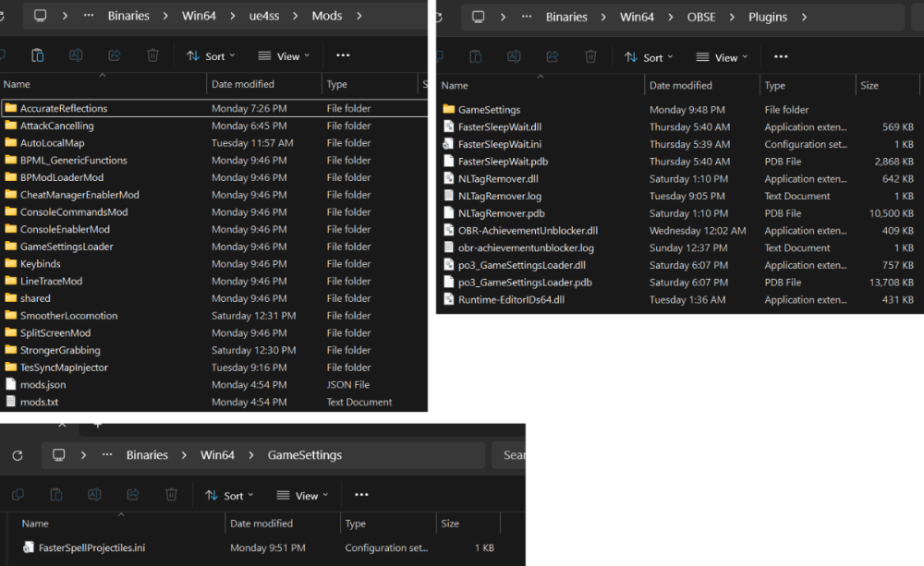This screenshot has height=566, width=924.
Task: Click Search box in GameSettings window
Action: coord(508,455)
